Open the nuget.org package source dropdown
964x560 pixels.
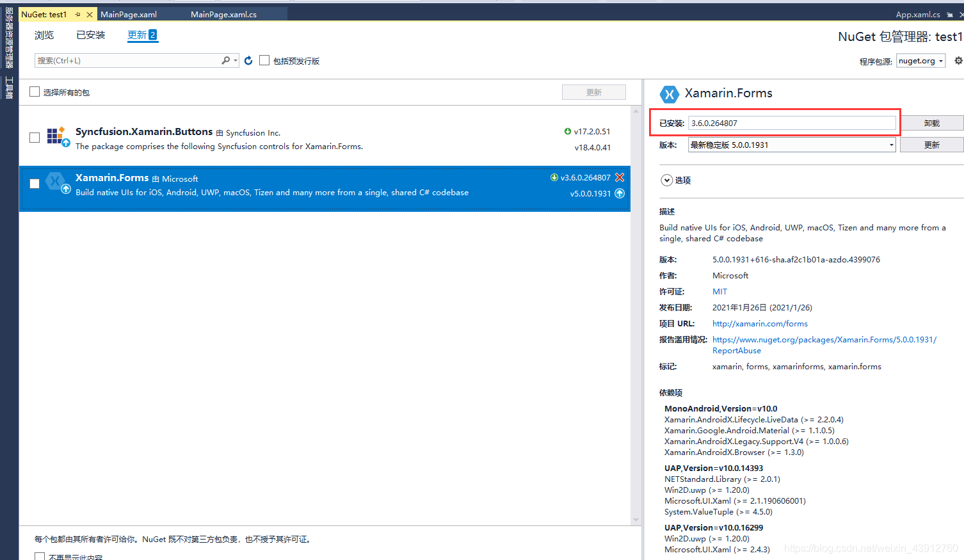point(920,60)
